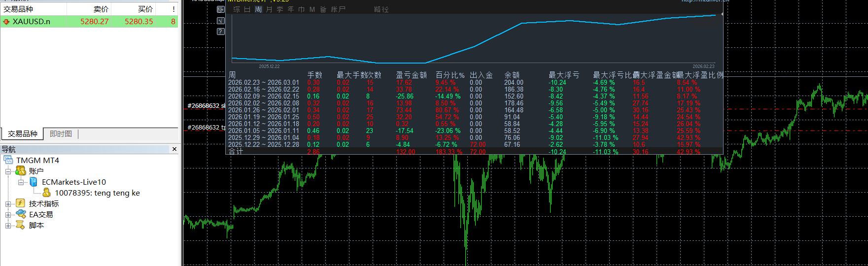This screenshot has height=266, width=868.
Task: Click the ECMarkets-Live10 server icon
Action: tap(34, 182)
